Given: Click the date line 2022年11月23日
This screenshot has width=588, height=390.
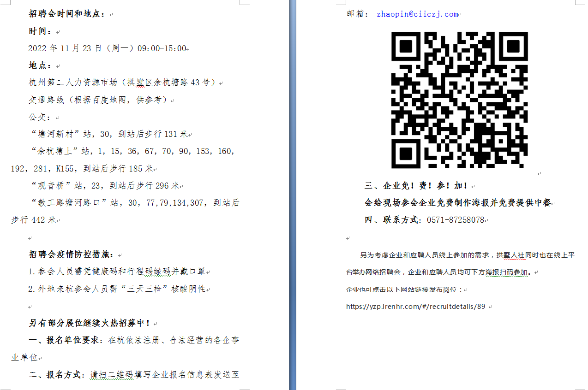Looking at the screenshot, I should tap(107, 48).
